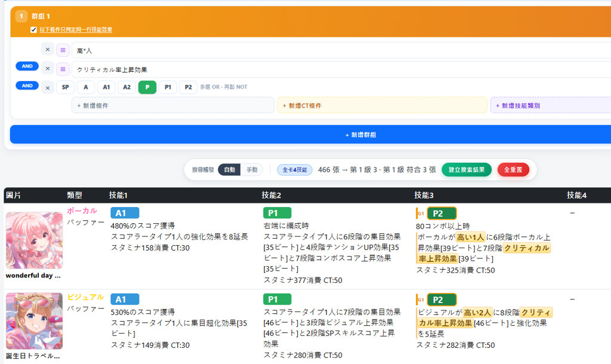Click the 技能2 column header
This screenshot has width=611, height=364.
(x=271, y=195)
